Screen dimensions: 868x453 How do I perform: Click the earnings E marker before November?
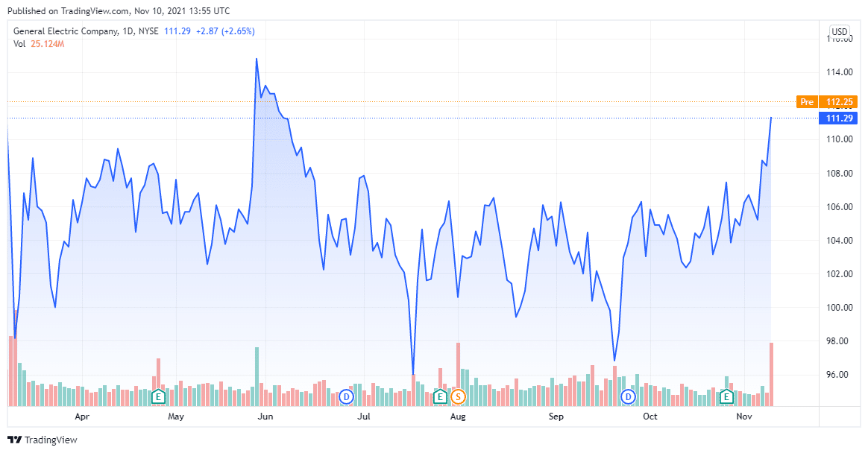coord(726,396)
